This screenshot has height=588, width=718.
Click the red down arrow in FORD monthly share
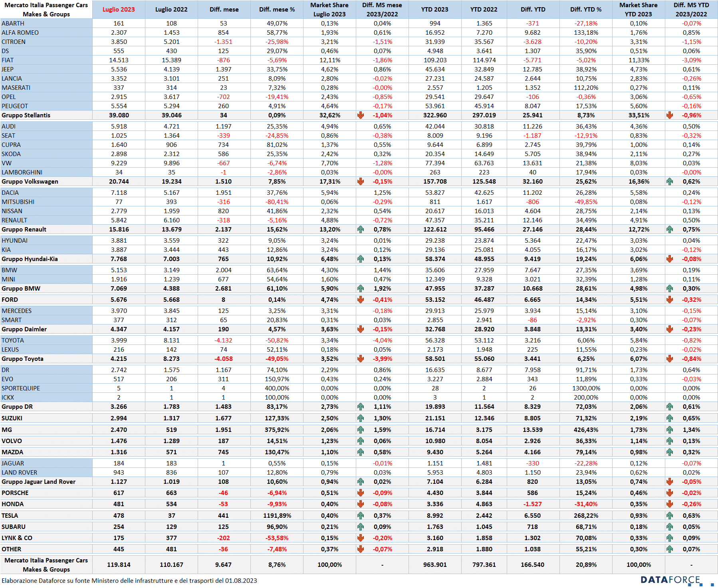361,300
